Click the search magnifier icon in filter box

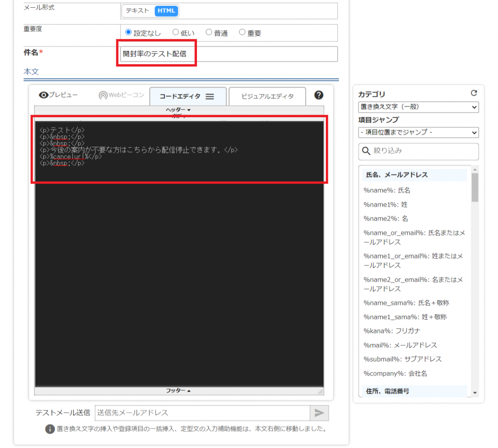(x=366, y=151)
